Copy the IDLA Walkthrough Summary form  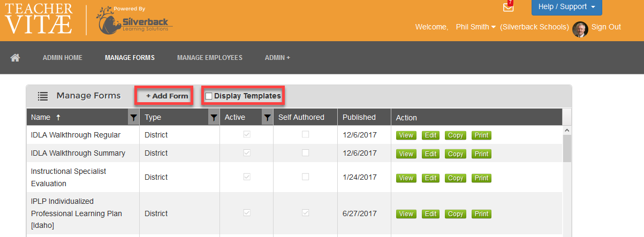point(456,154)
